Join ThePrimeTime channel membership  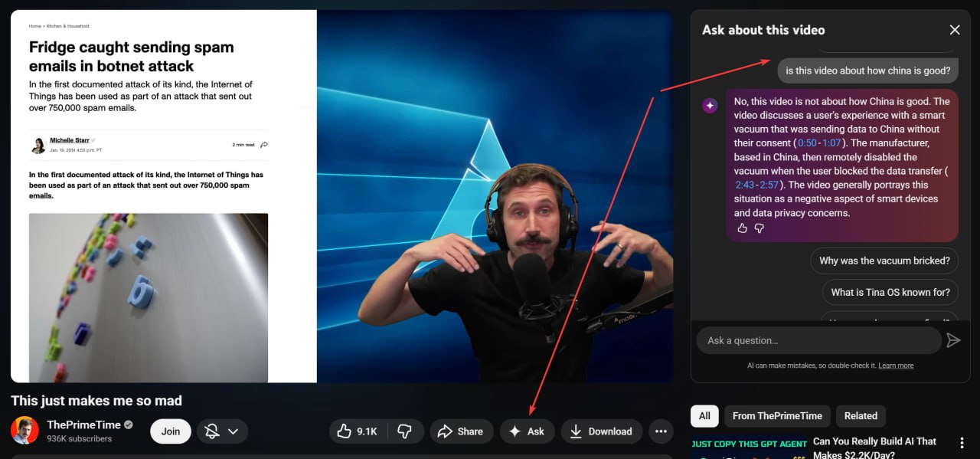(x=171, y=431)
